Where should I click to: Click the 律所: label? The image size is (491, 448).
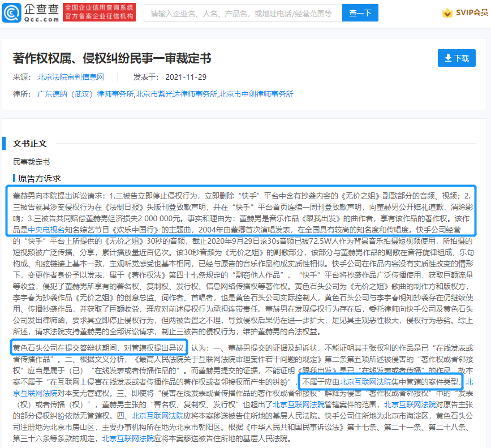[21, 94]
